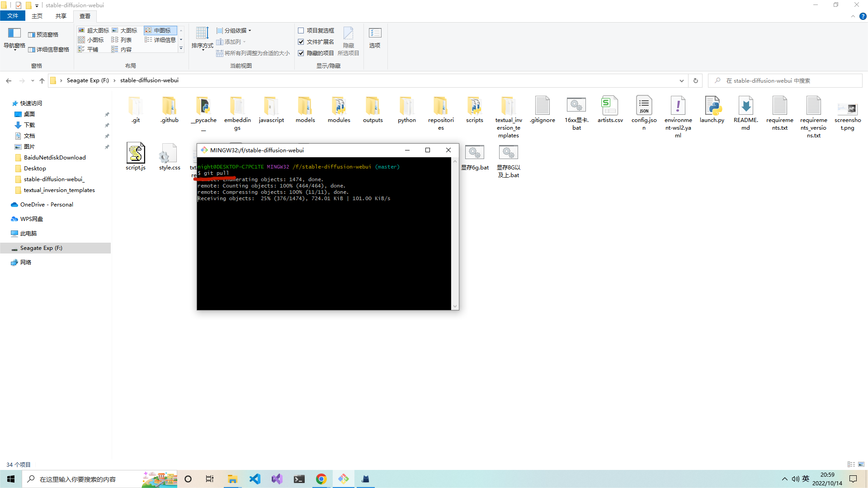The height and width of the screenshot is (488, 868).
Task: Open Visual Studio Code from taskbar
Action: coord(255,479)
